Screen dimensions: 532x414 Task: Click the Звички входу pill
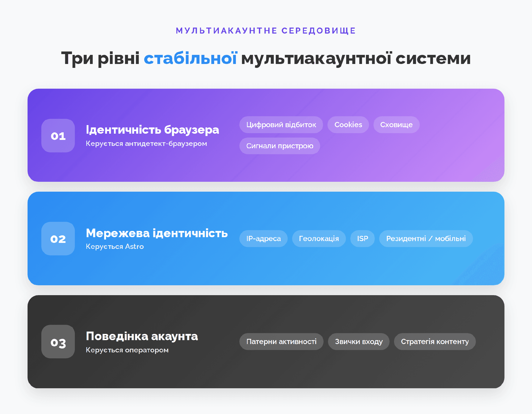[359, 341]
